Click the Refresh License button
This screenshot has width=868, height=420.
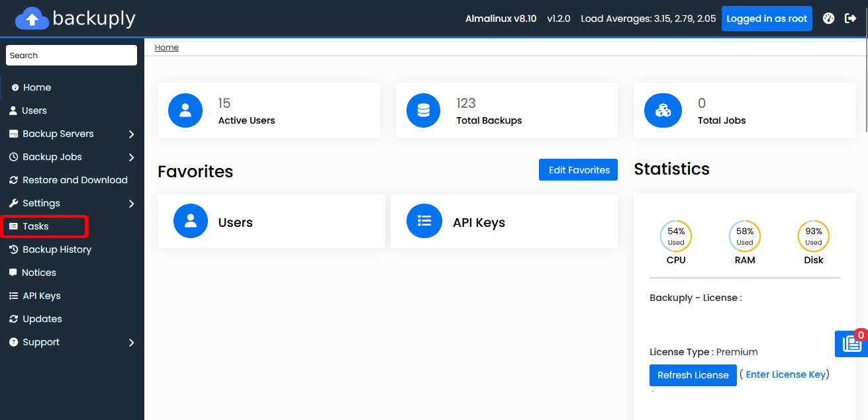(693, 375)
